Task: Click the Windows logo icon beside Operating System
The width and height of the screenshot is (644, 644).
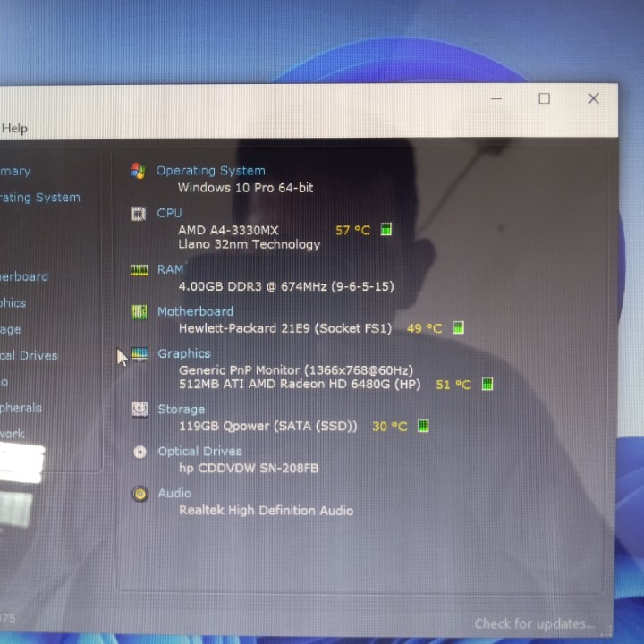Action: coord(138,171)
